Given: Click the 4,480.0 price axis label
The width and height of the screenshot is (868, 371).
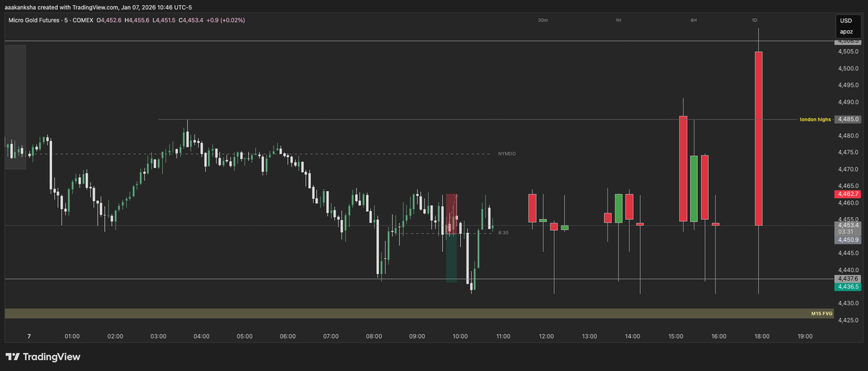Looking at the screenshot, I should pos(848,136).
